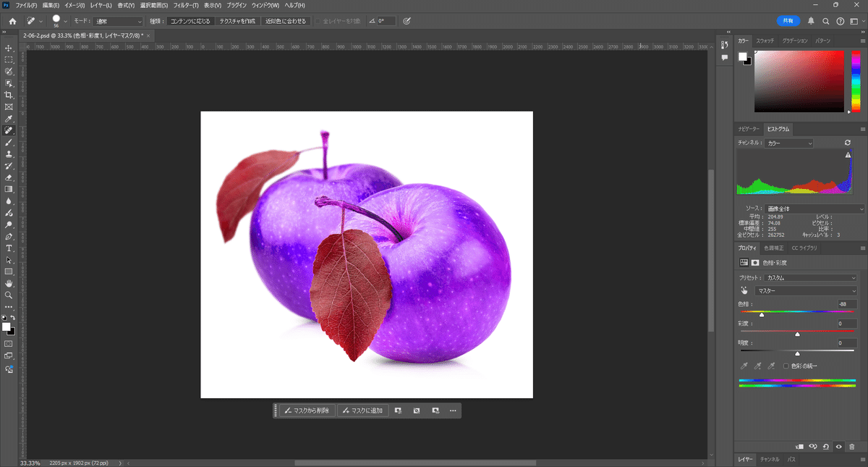Click the view previous state icon in Properties
868x467 pixels.
point(813,447)
